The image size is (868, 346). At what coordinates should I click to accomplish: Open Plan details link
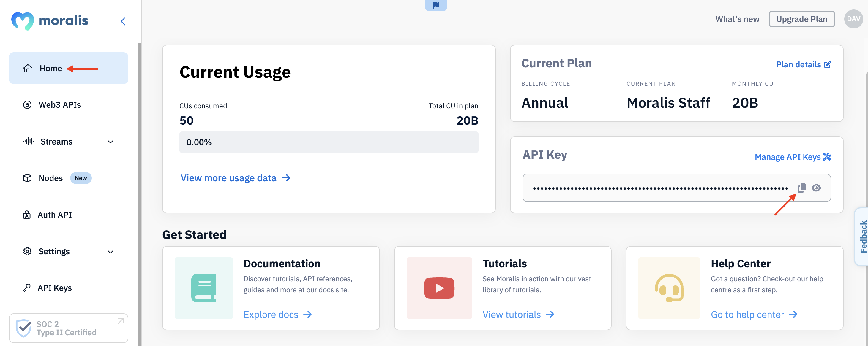pos(804,64)
